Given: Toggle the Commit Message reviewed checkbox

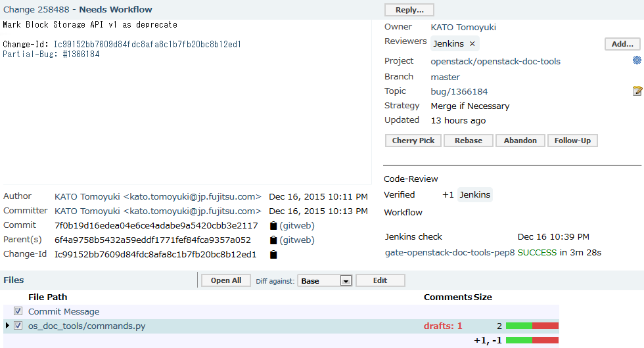Looking at the screenshot, I should click(18, 312).
